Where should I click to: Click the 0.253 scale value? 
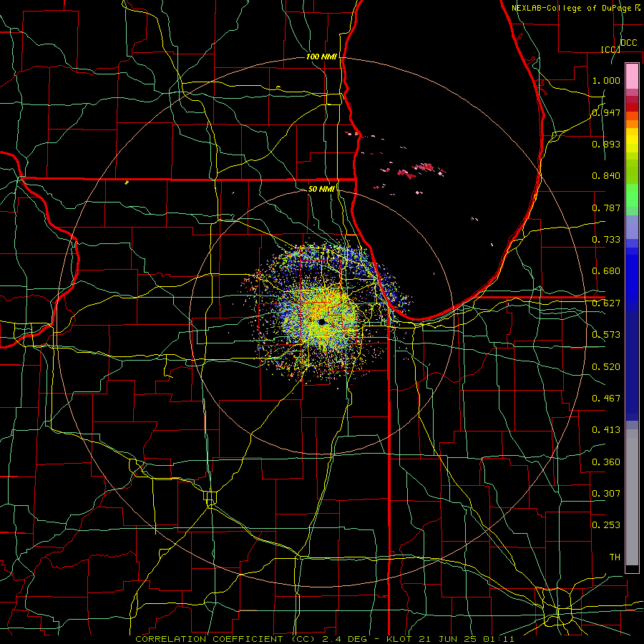[x=606, y=525]
